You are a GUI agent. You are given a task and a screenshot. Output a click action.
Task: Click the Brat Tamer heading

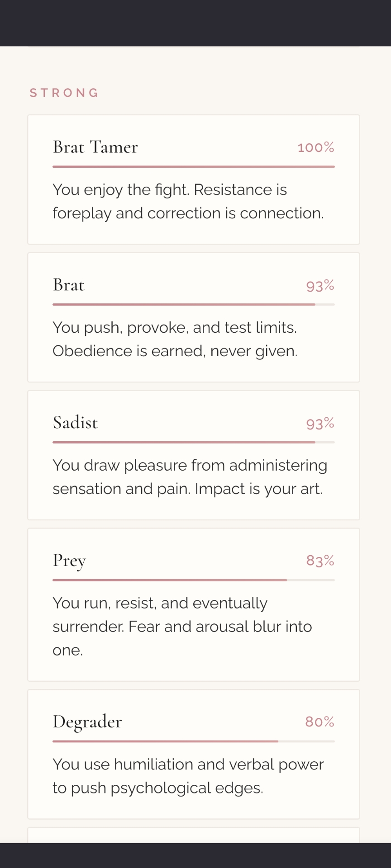coord(95,147)
